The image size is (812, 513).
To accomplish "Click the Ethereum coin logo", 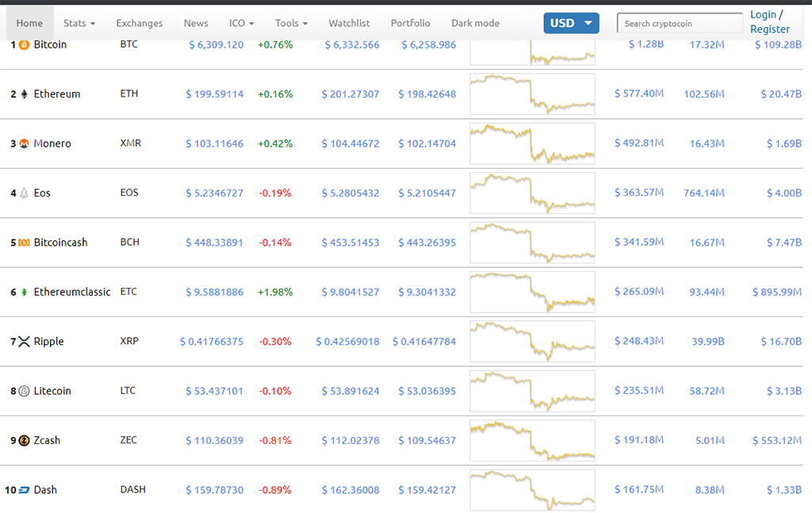I will tap(25, 94).
